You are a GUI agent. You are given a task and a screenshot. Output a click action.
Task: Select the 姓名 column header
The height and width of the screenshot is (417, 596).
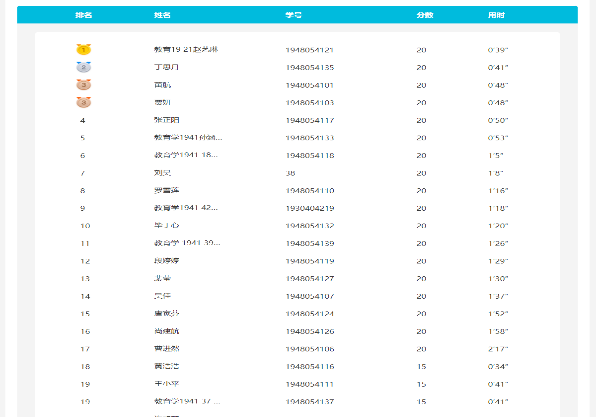pyautogui.click(x=162, y=15)
